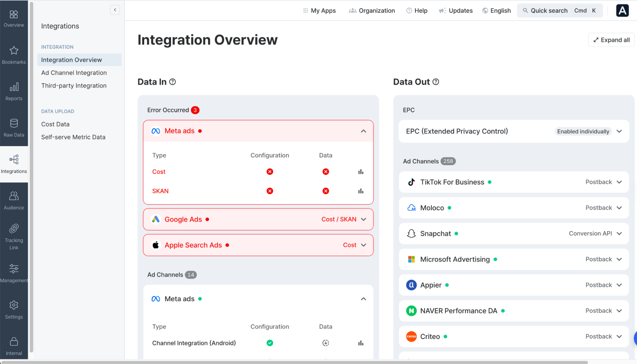The height and width of the screenshot is (364, 637).
Task: Open Organization in the top bar
Action: click(372, 10)
